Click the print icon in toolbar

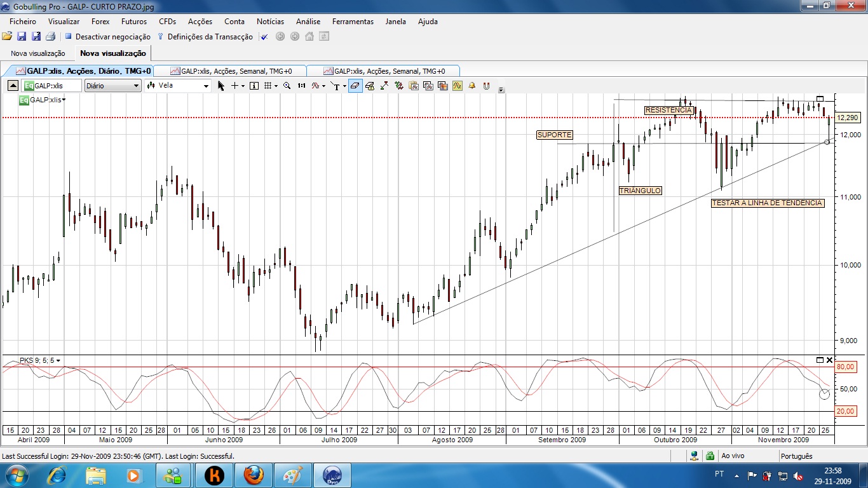point(50,37)
